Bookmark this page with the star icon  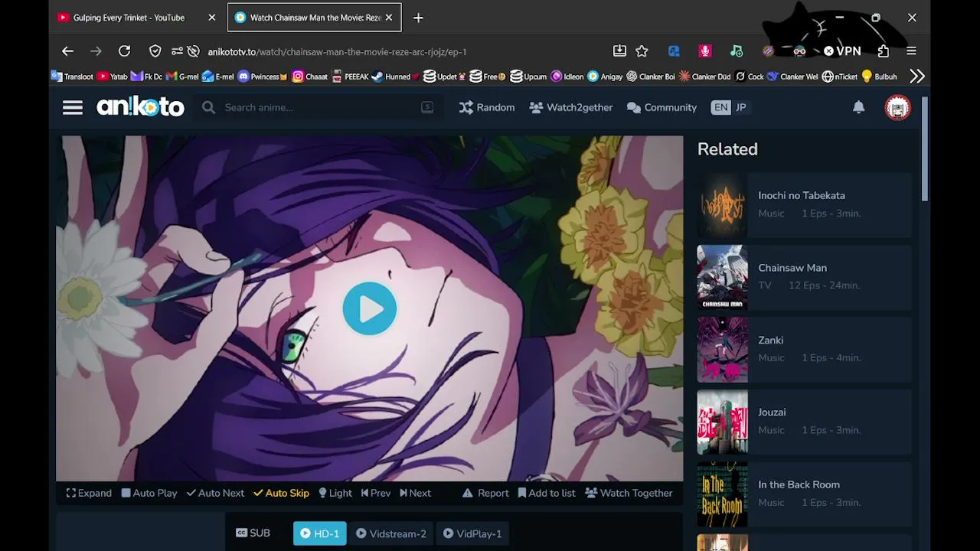[x=642, y=51]
